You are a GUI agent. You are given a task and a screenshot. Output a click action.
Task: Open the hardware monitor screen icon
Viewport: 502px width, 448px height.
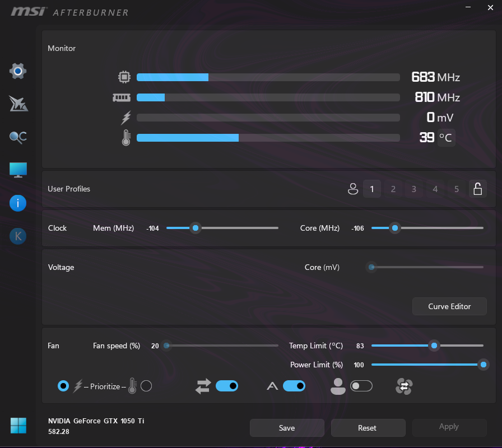coord(18,170)
